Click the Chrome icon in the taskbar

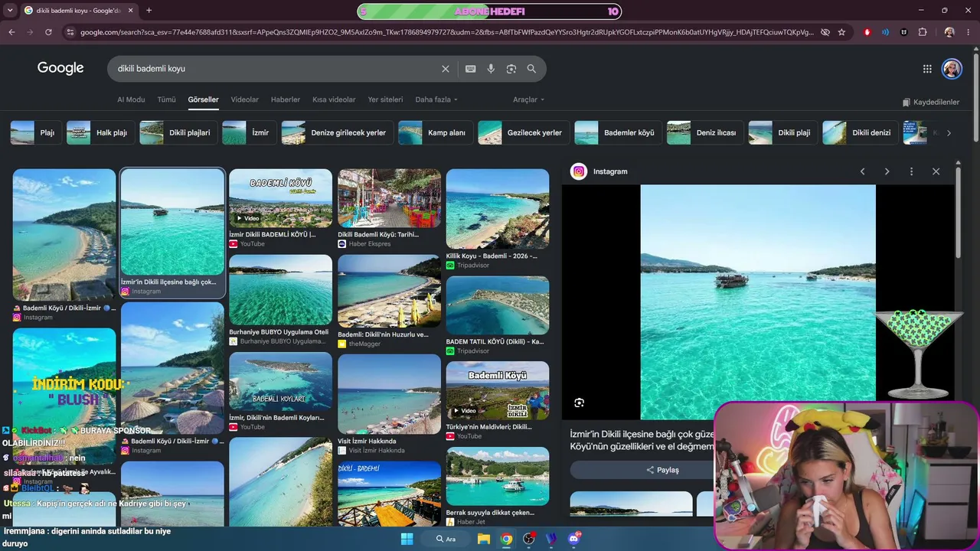(x=506, y=539)
